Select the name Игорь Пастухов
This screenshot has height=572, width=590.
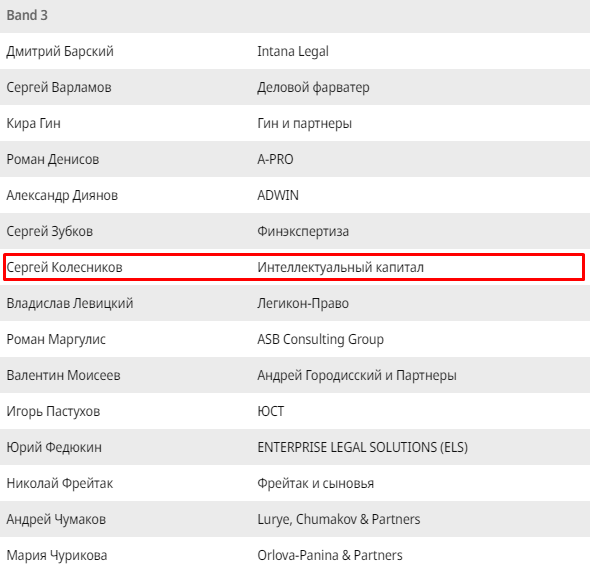[53, 411]
